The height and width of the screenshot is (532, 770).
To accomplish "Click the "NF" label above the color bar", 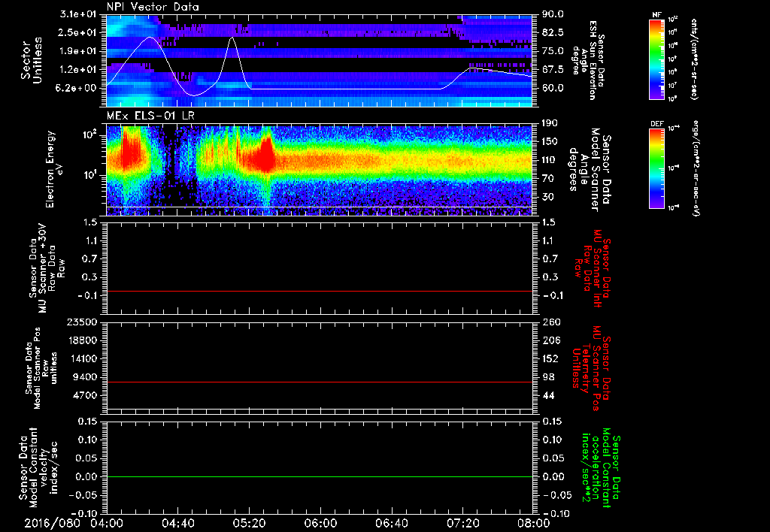I will tap(656, 15).
